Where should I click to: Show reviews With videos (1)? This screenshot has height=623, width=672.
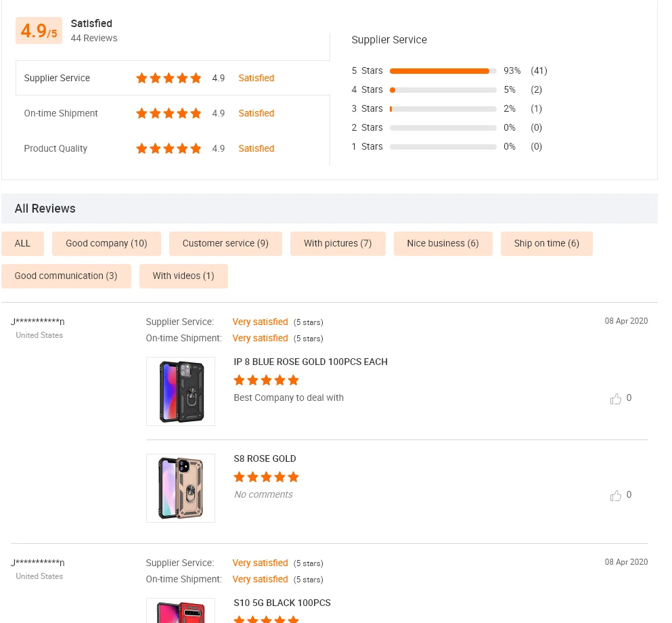click(183, 276)
